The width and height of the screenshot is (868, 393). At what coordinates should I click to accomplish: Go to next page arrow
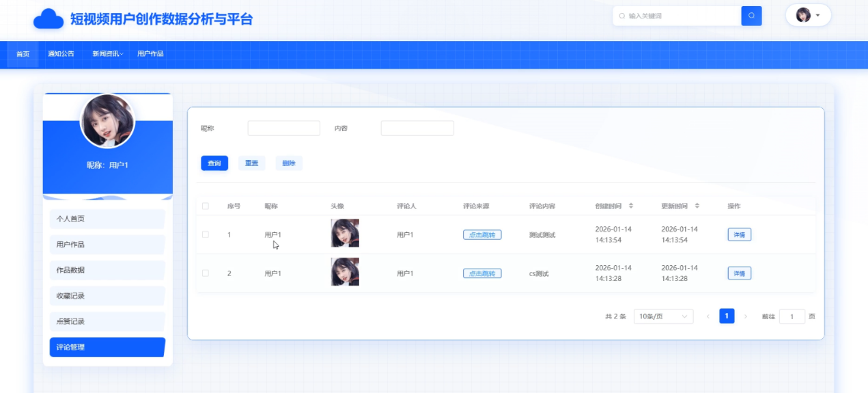[x=746, y=316]
